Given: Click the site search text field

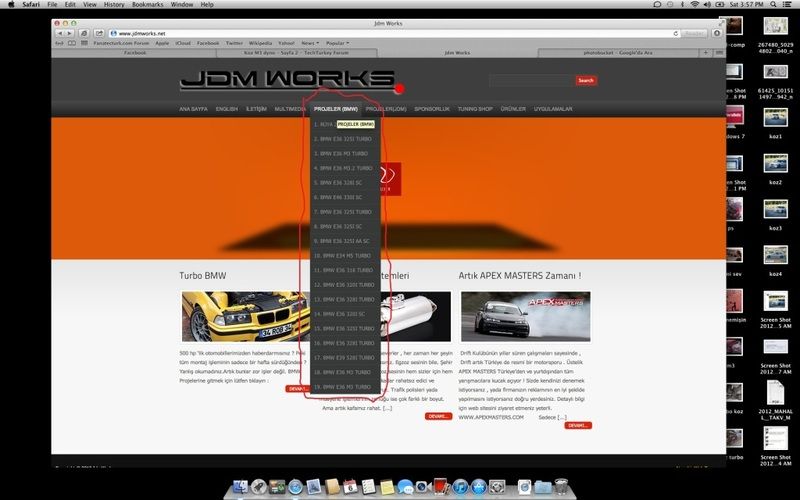Looking at the screenshot, I should tap(531, 80).
